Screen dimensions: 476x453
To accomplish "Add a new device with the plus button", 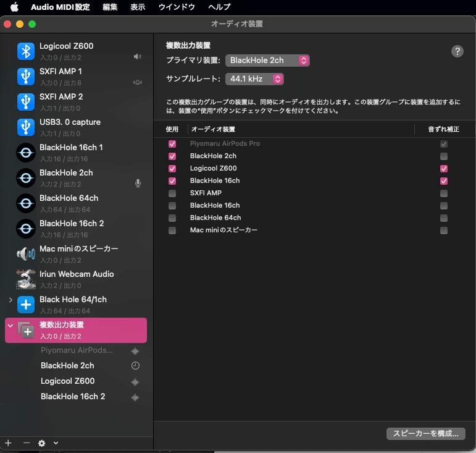I will 8,443.
